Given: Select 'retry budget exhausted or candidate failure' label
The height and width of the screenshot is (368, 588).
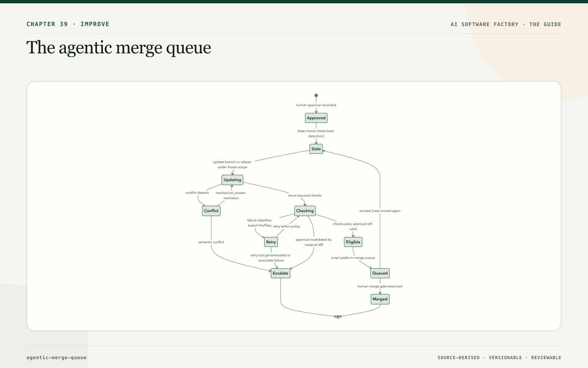Looking at the screenshot, I should (x=271, y=258).
